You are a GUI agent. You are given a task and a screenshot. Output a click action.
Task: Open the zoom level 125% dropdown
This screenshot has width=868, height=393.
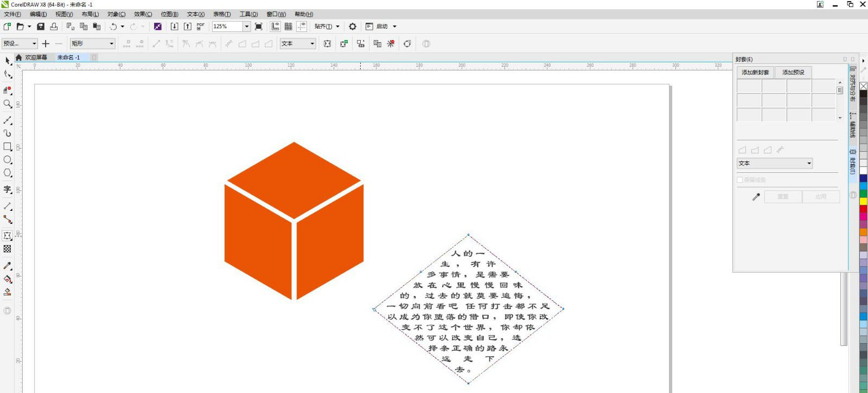coord(246,27)
